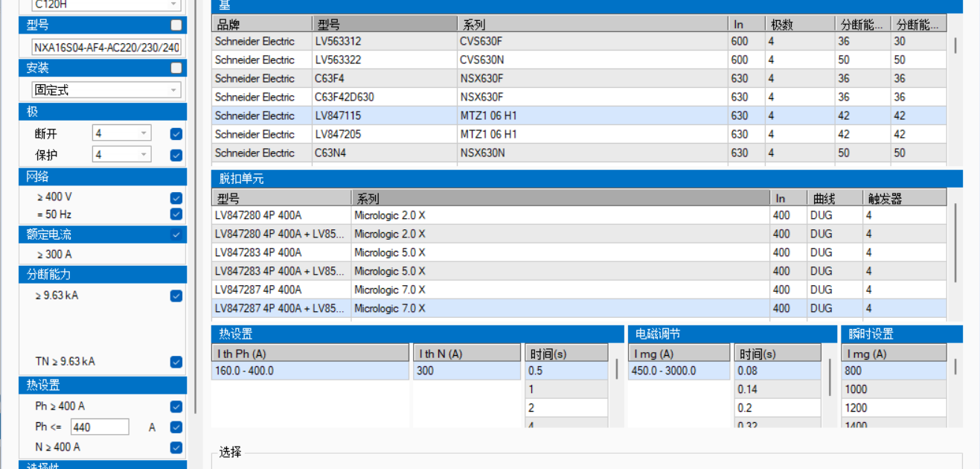Select LV847283 4P 400A + LV85... trip unit
The width and height of the screenshot is (980, 469).
(580, 272)
